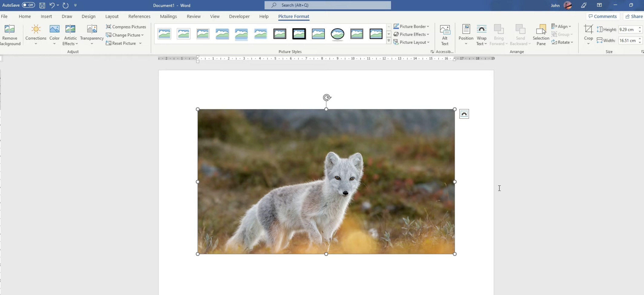Increase the picture Height value

click(x=639, y=28)
